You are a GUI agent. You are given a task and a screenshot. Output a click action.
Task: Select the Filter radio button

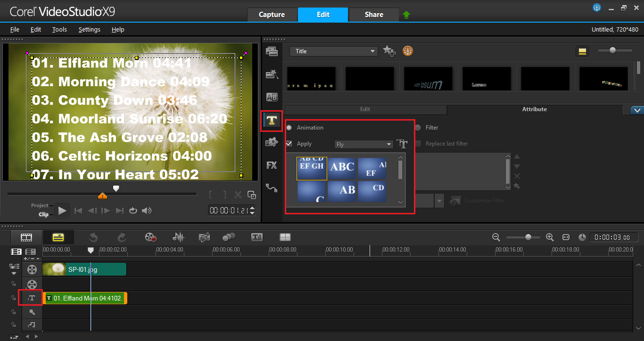pyautogui.click(x=418, y=128)
